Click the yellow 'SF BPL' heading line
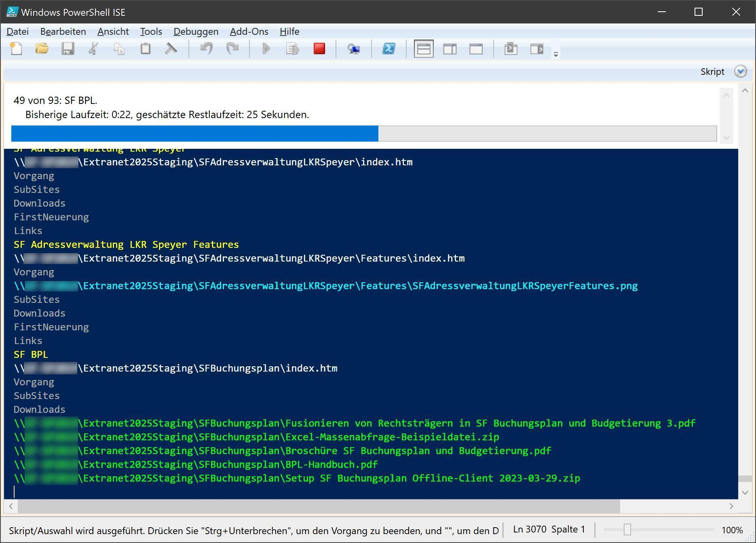This screenshot has width=756, height=543. [31, 355]
